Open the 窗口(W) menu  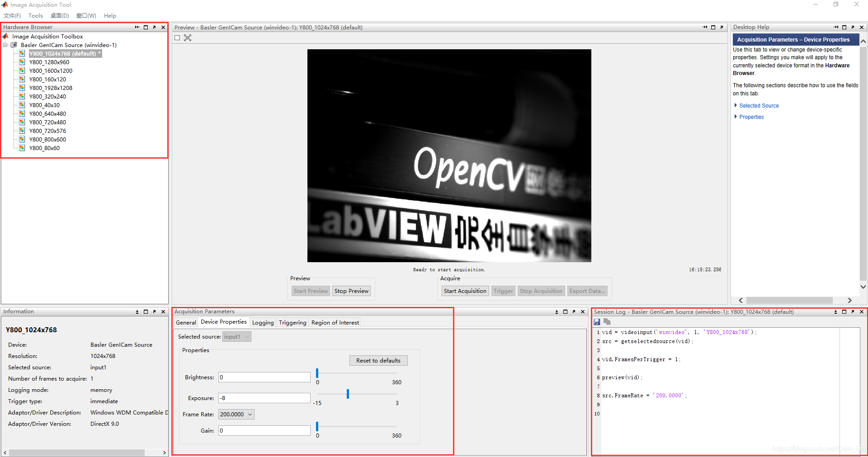click(x=86, y=16)
